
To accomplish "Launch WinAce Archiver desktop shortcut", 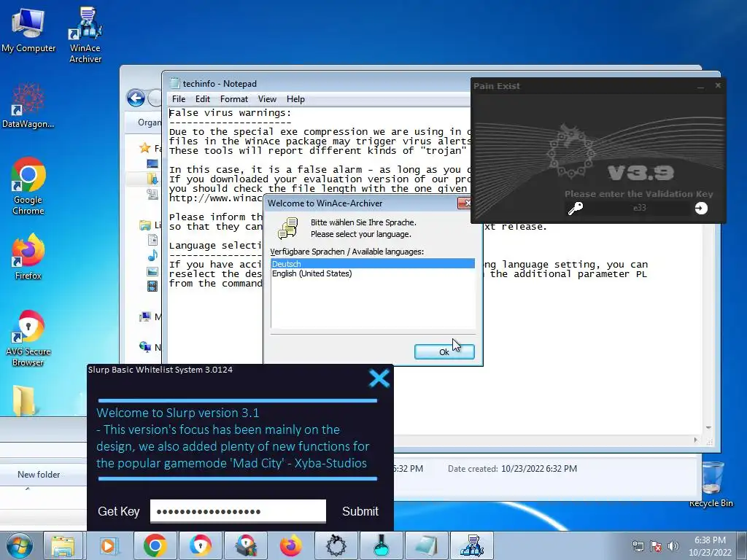I will pos(85,35).
